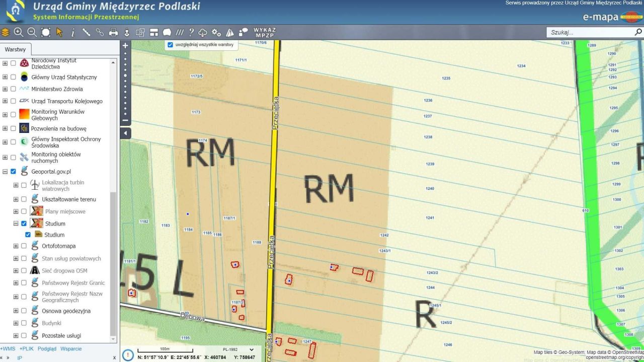
Task: Click the +WMS link
Action: point(8,348)
